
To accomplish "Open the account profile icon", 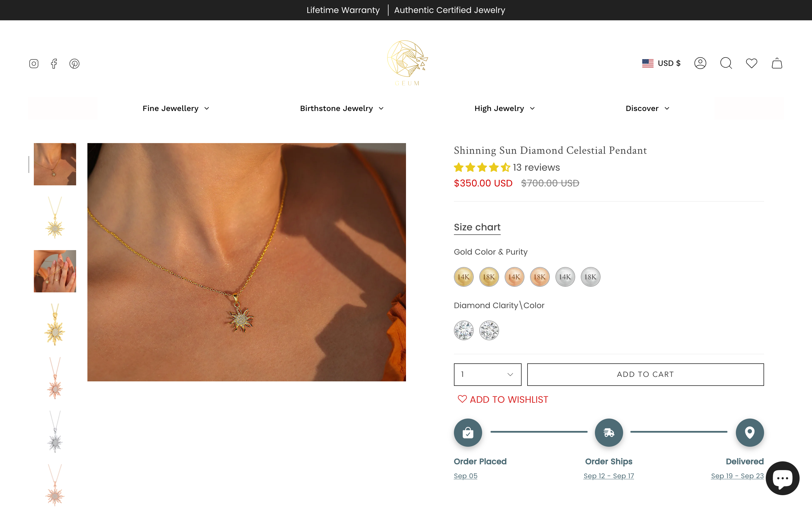I will 700,63.
